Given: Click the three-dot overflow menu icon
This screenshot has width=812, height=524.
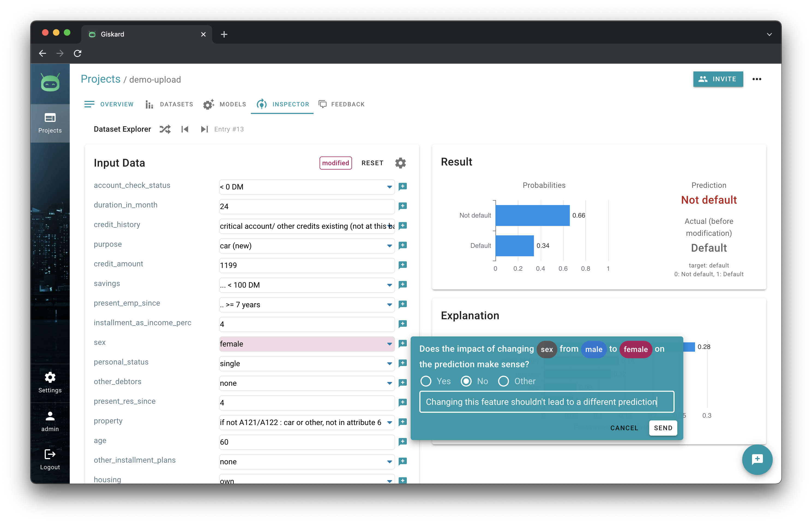Looking at the screenshot, I should pos(757,79).
